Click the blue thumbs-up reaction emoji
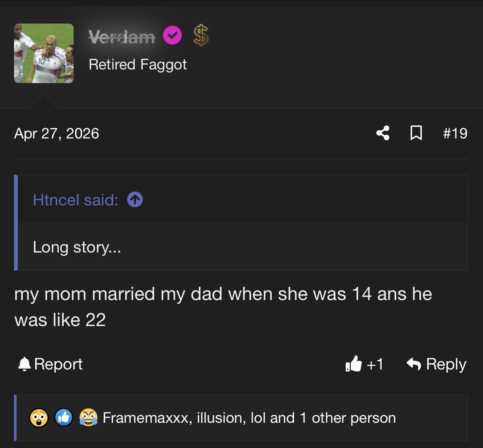 [64, 417]
